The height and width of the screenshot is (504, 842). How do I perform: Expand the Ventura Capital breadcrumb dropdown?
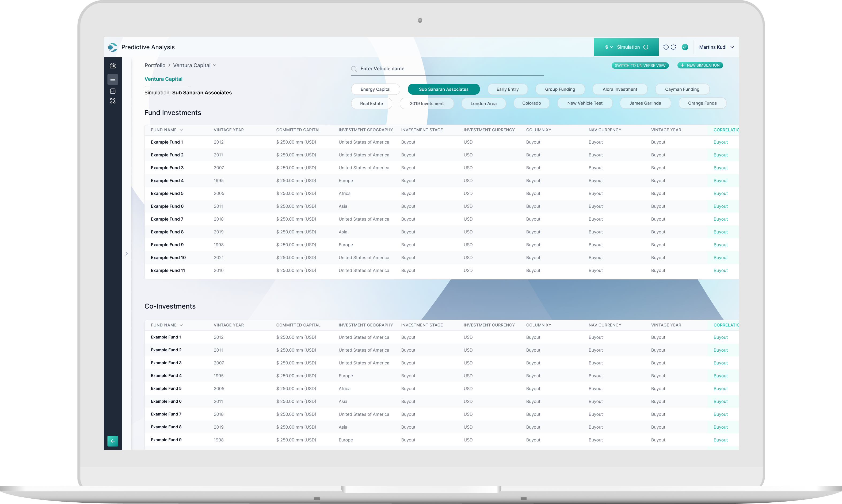coord(215,65)
